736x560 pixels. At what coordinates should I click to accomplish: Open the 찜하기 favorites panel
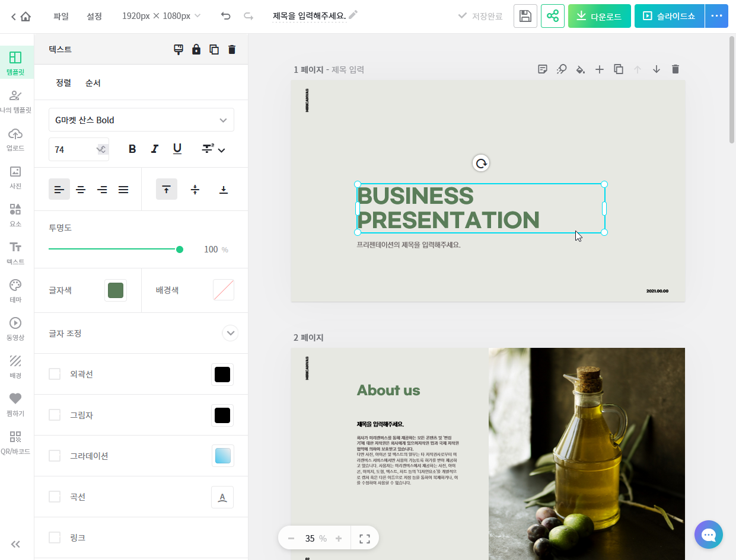[15, 405]
